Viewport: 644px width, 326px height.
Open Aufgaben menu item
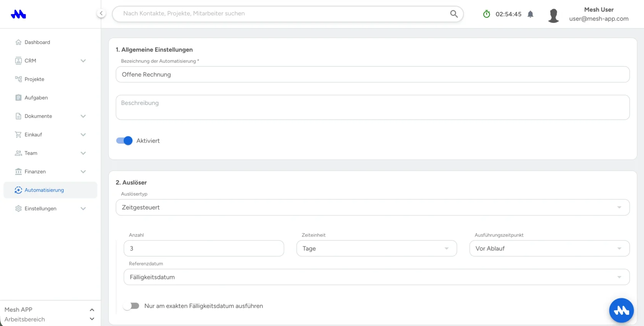point(50,98)
